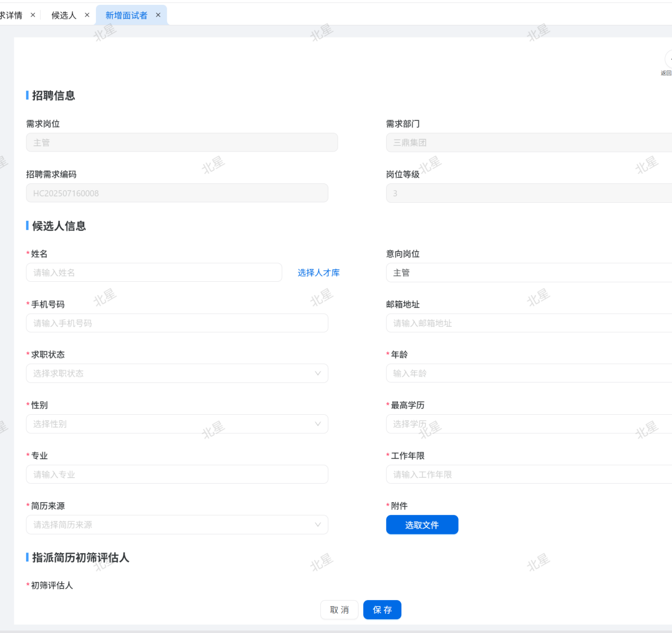The image size is (672, 633).
Task: Open the 性别 dropdown
Action: click(x=177, y=424)
